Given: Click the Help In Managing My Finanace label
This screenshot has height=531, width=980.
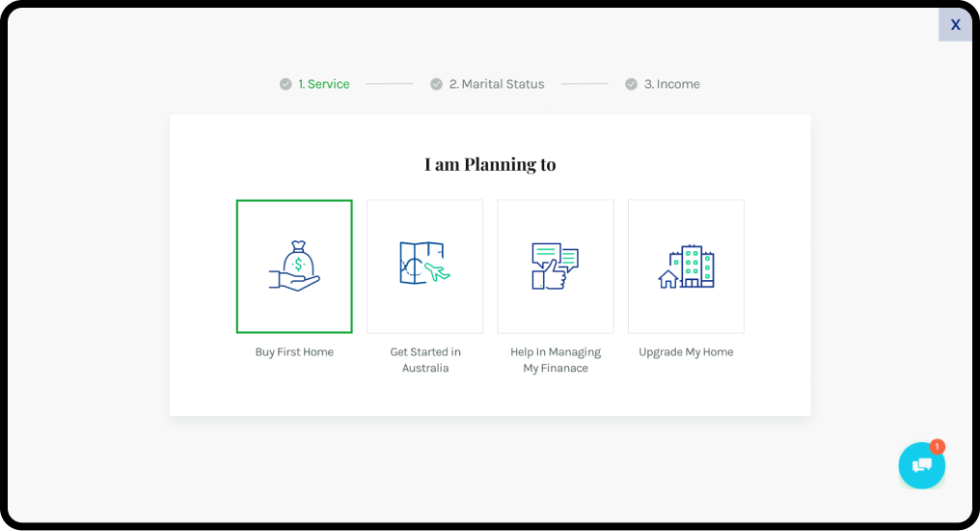Looking at the screenshot, I should click(556, 360).
